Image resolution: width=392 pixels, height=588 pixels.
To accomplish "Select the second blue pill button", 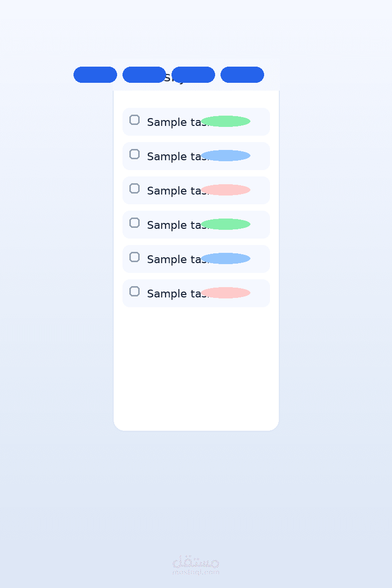I will pos(144,75).
